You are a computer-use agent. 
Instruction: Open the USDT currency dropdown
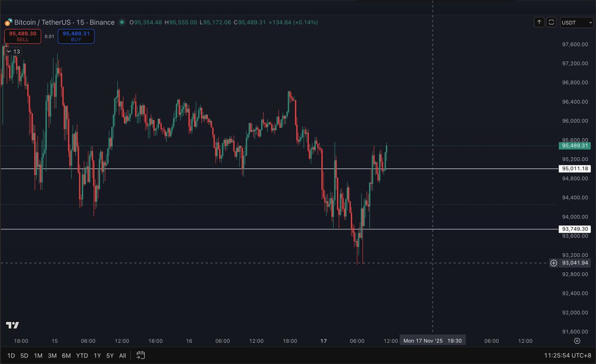click(x=576, y=22)
